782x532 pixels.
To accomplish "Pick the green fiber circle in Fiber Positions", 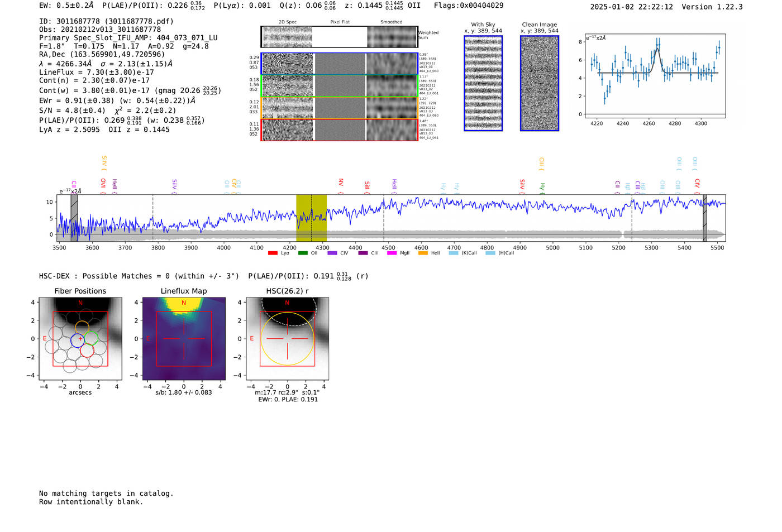I will point(92,338).
